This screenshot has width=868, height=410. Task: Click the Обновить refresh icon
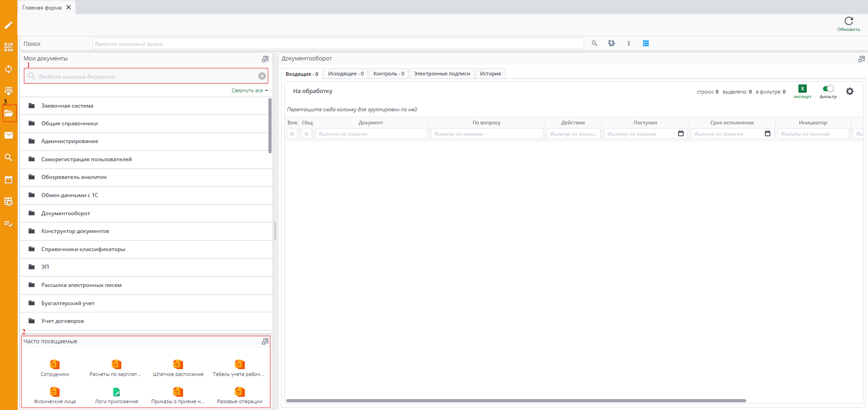848,21
